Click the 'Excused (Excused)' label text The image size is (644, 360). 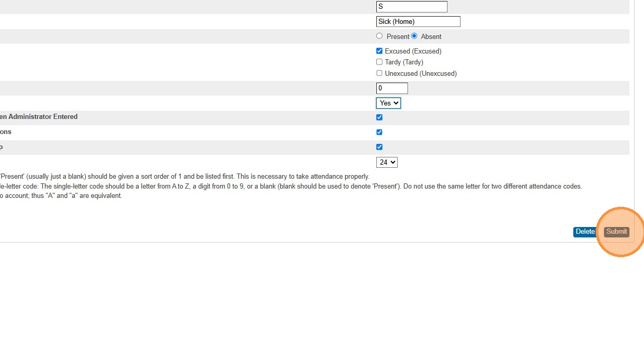click(413, 51)
